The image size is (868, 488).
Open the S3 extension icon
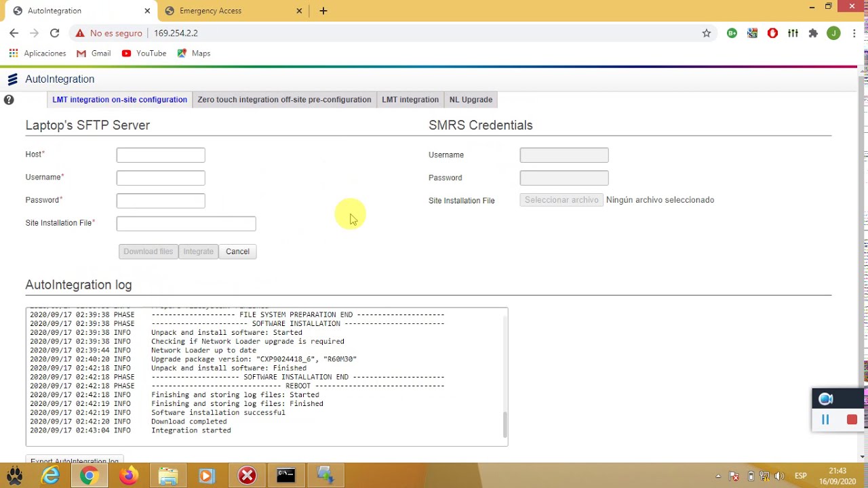click(x=752, y=33)
